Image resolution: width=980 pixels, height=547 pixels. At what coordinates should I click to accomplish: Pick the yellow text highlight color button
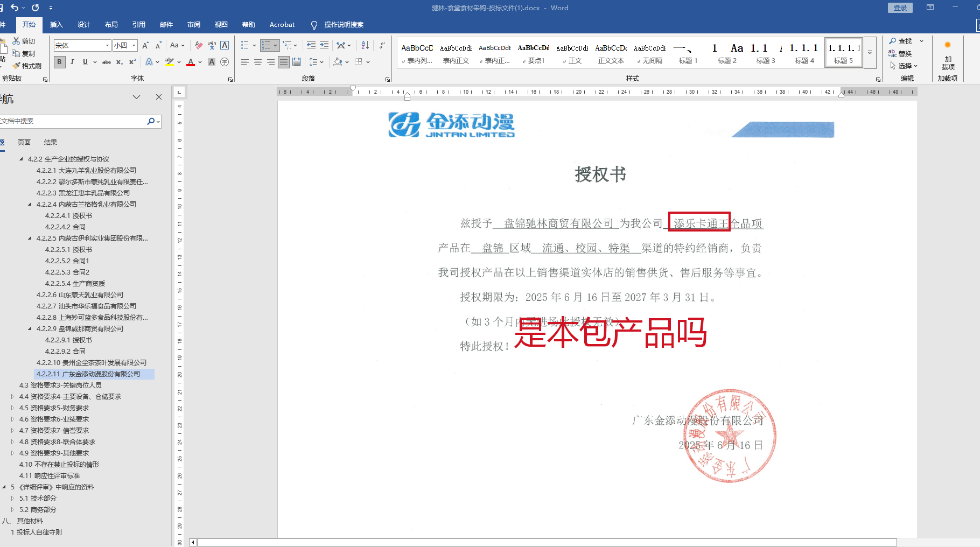(x=170, y=62)
